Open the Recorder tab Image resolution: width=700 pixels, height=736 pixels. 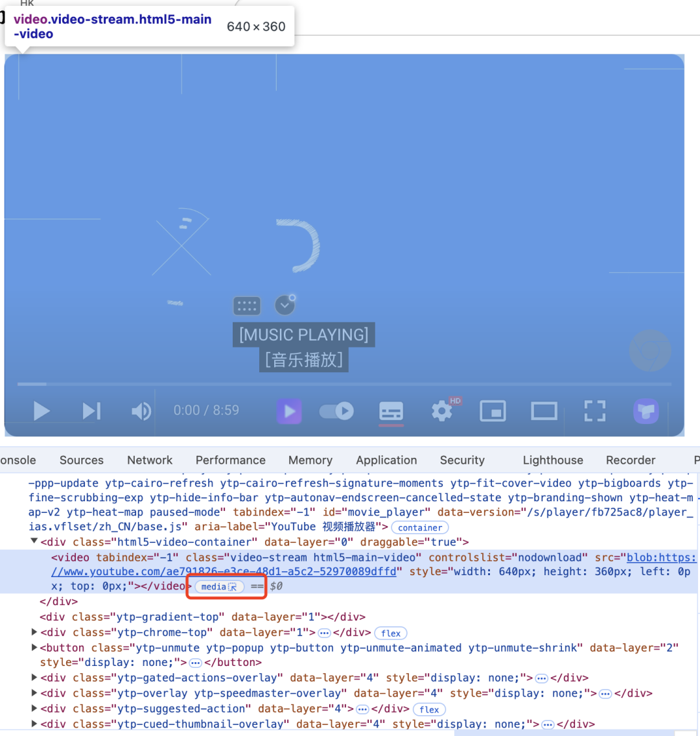pyautogui.click(x=631, y=460)
